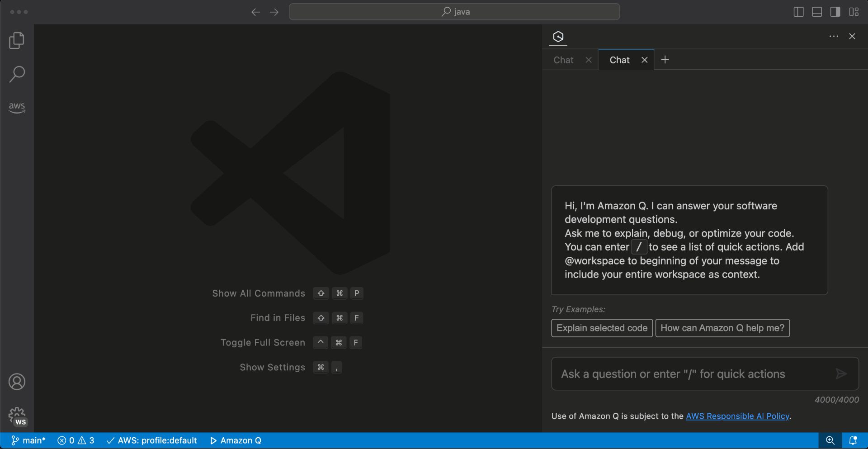This screenshot has width=868, height=449.
Task: Click the 4000/4000 character counter
Action: click(x=836, y=400)
